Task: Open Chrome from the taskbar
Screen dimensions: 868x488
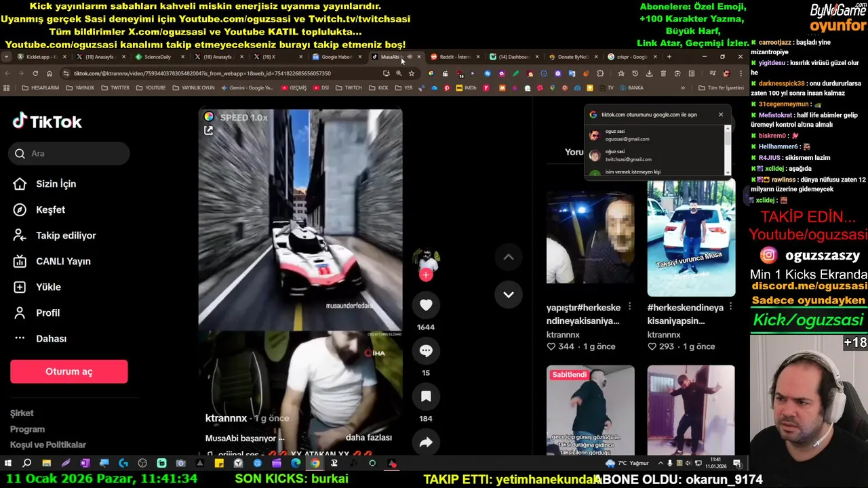Action: 315,464
